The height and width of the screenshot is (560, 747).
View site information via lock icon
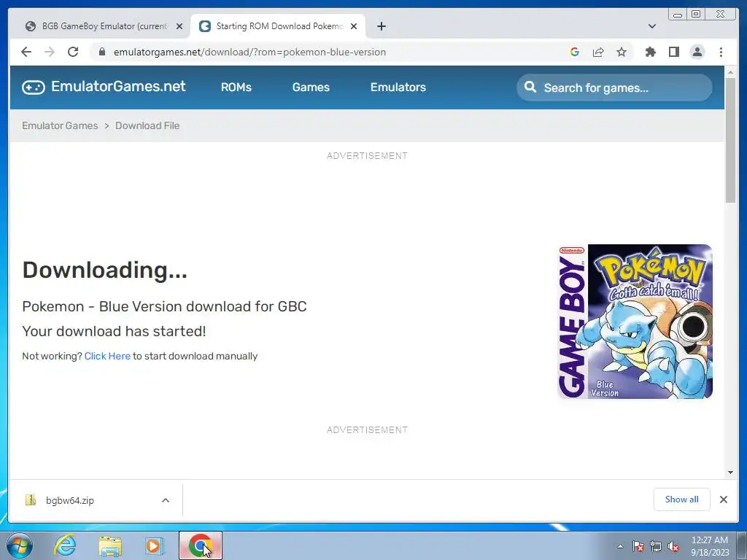click(101, 52)
